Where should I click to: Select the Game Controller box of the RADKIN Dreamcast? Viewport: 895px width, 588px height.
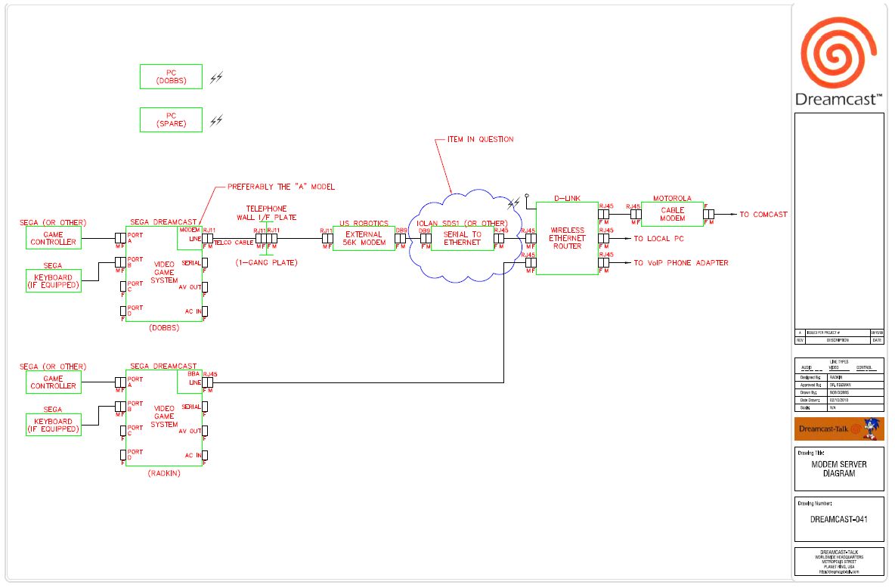54,382
